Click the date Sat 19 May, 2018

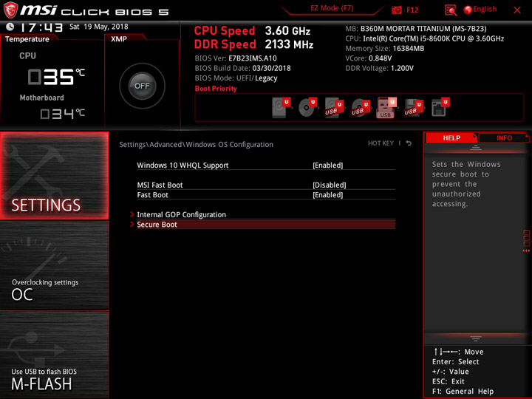click(99, 27)
